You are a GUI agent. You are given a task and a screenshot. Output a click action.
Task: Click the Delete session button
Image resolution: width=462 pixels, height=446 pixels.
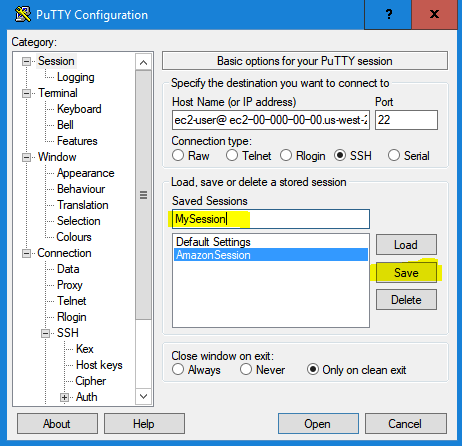(406, 300)
